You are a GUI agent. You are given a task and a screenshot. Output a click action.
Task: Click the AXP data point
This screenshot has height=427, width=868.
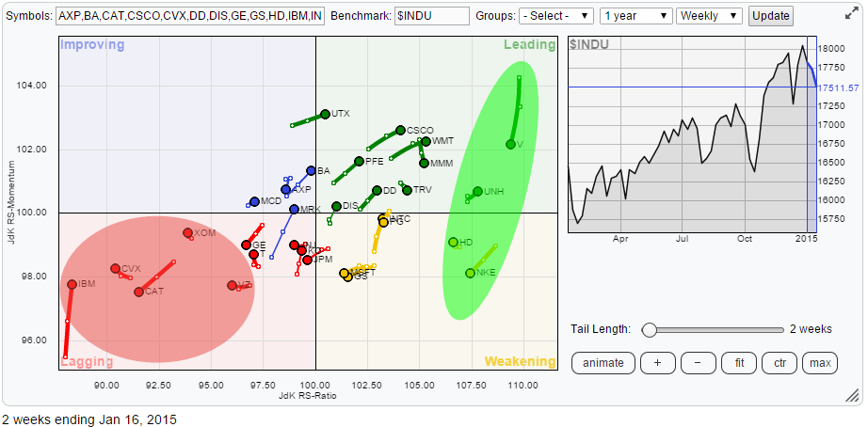(x=285, y=189)
